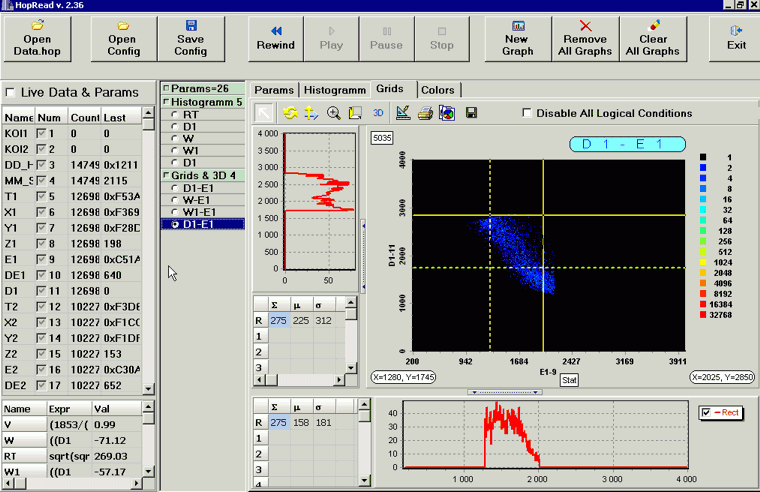The height and width of the screenshot is (492, 760).
Task: Enable Live Data & Params checkbox
Action: (x=12, y=92)
